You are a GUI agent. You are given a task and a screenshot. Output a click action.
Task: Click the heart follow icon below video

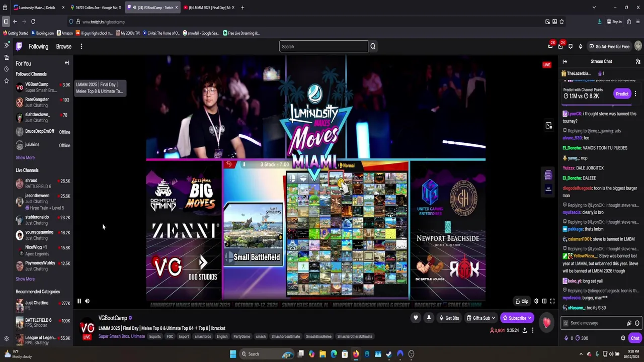tap(416, 318)
